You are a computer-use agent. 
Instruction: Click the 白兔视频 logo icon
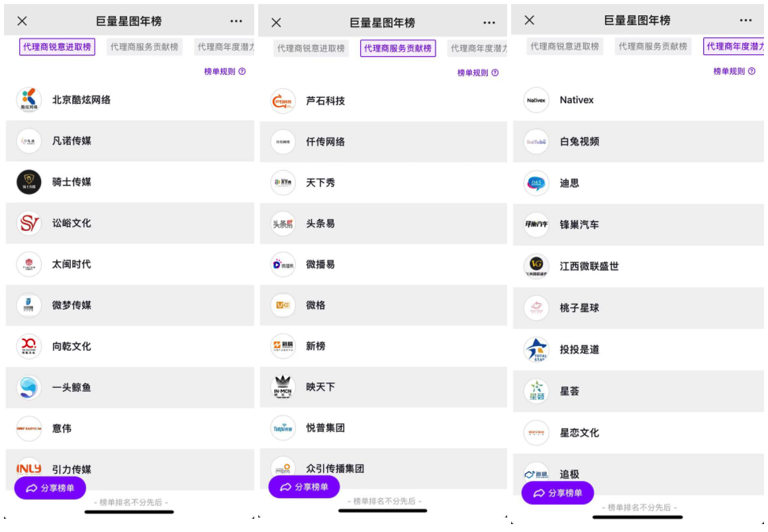[x=536, y=142]
